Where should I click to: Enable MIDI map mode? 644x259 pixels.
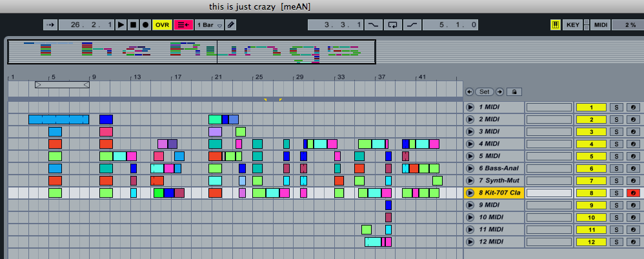(600, 24)
